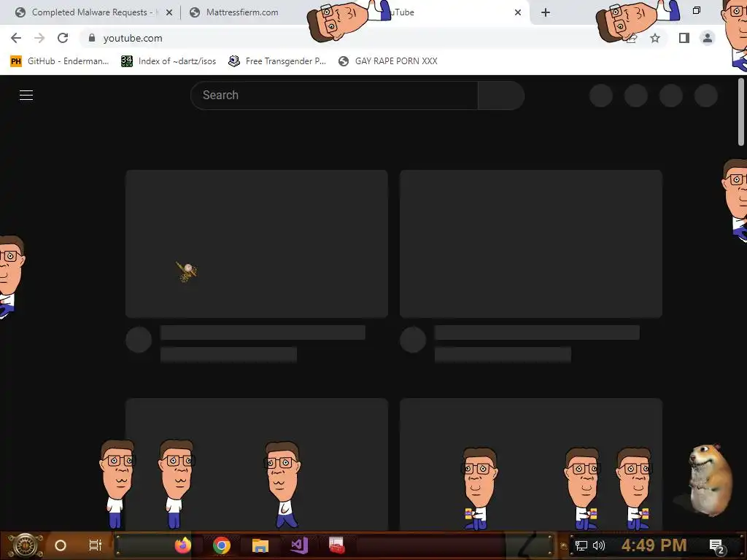Open the steampunk Start button

click(x=26, y=545)
